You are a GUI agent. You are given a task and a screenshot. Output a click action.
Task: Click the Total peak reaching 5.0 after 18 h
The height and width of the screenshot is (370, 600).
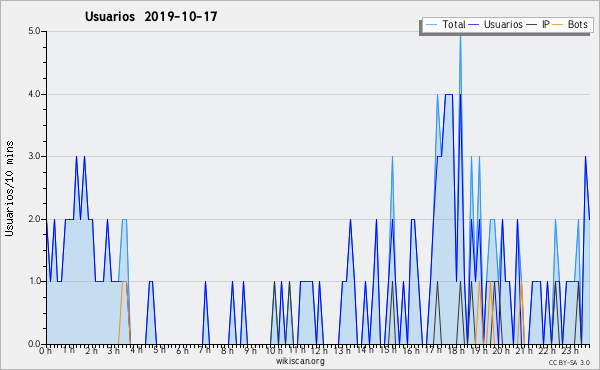click(x=460, y=36)
